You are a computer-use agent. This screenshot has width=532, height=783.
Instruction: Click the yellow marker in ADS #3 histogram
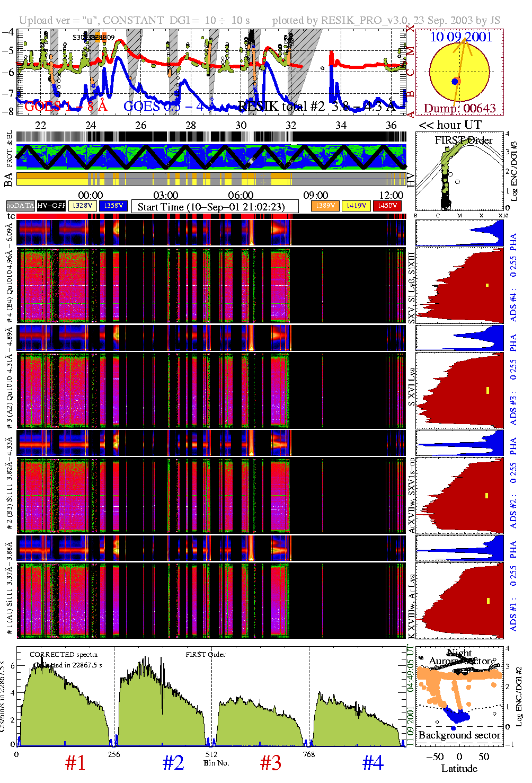click(487, 391)
